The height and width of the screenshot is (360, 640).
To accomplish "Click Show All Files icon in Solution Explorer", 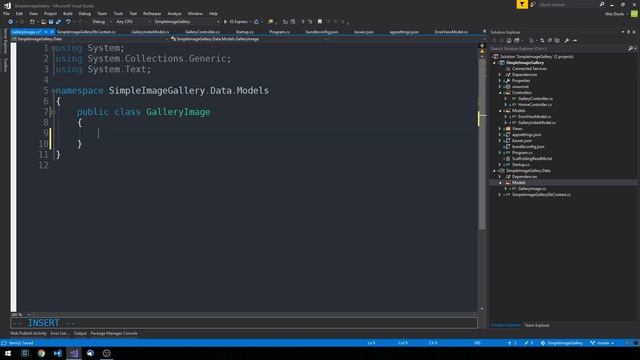I will point(557,40).
